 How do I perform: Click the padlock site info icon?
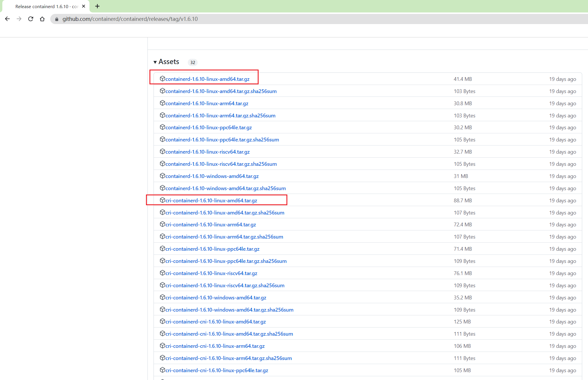tap(57, 19)
